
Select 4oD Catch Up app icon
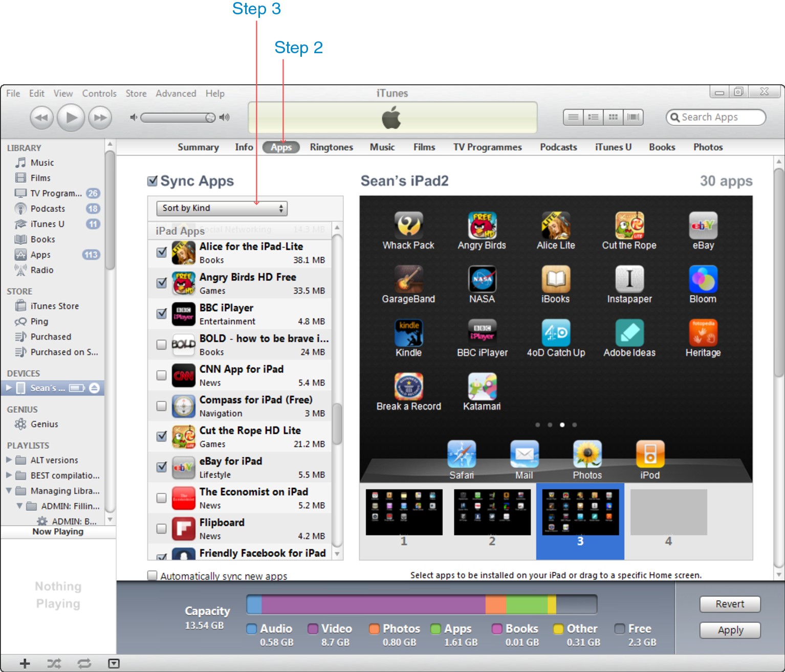tap(556, 333)
